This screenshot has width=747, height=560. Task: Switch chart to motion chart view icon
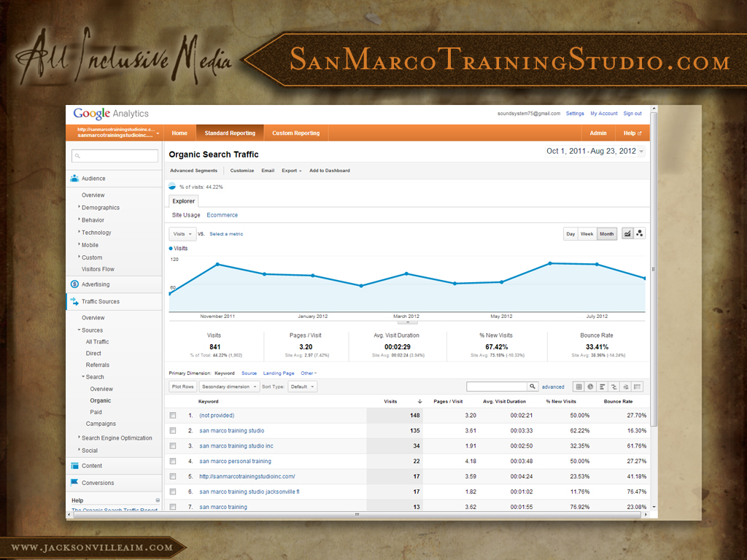click(640, 233)
